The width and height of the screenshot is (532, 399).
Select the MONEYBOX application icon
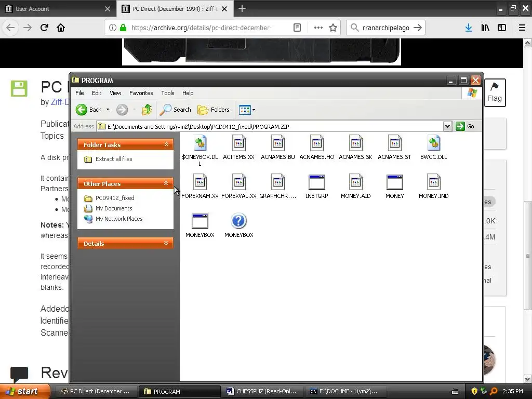[x=200, y=221]
